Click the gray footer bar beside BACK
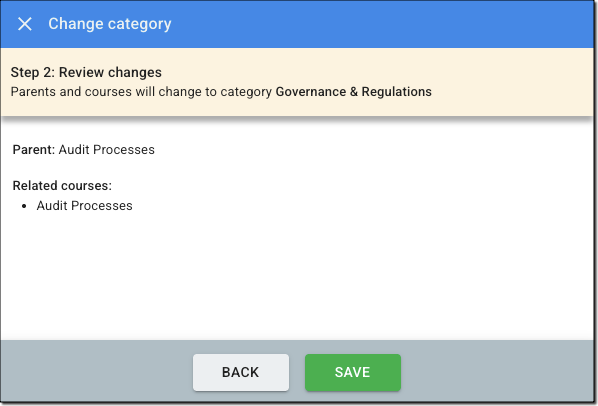 [95, 372]
